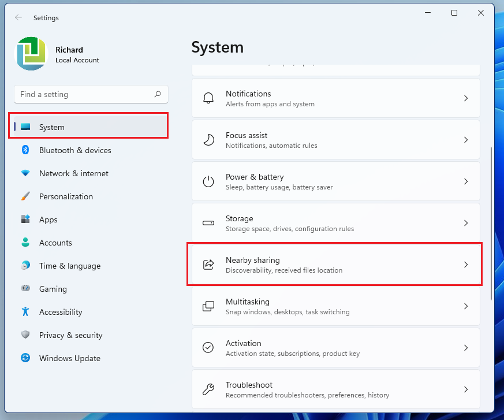Click the Focus assist moon icon
The height and width of the screenshot is (420, 504).
pos(208,140)
